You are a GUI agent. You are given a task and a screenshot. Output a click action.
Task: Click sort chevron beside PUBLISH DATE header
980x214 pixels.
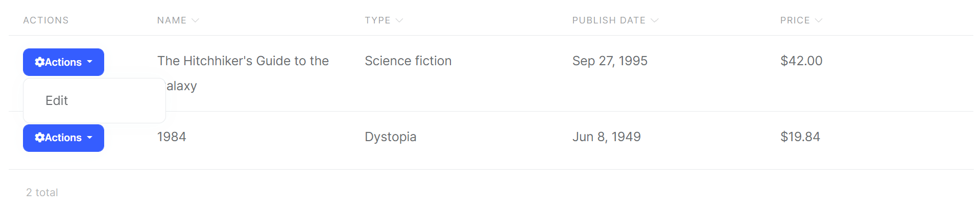click(x=655, y=20)
